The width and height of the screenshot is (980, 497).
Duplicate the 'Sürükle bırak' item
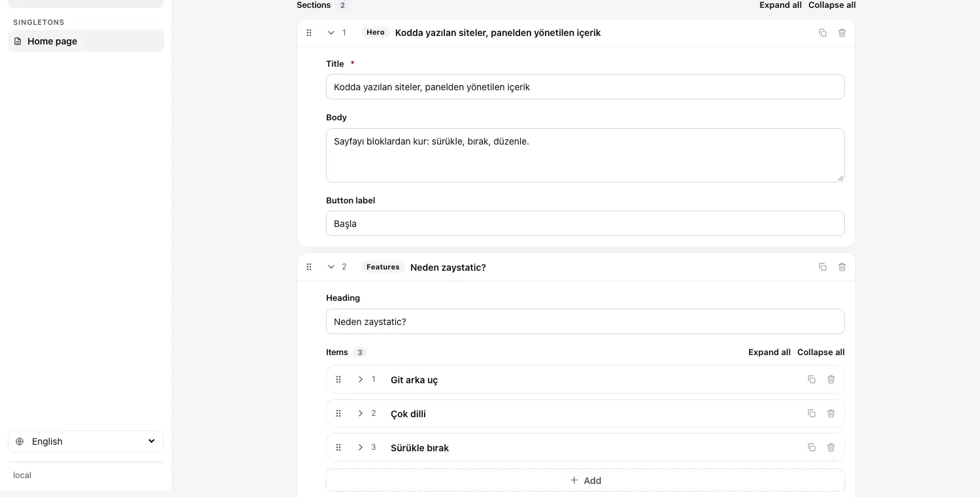(x=811, y=447)
